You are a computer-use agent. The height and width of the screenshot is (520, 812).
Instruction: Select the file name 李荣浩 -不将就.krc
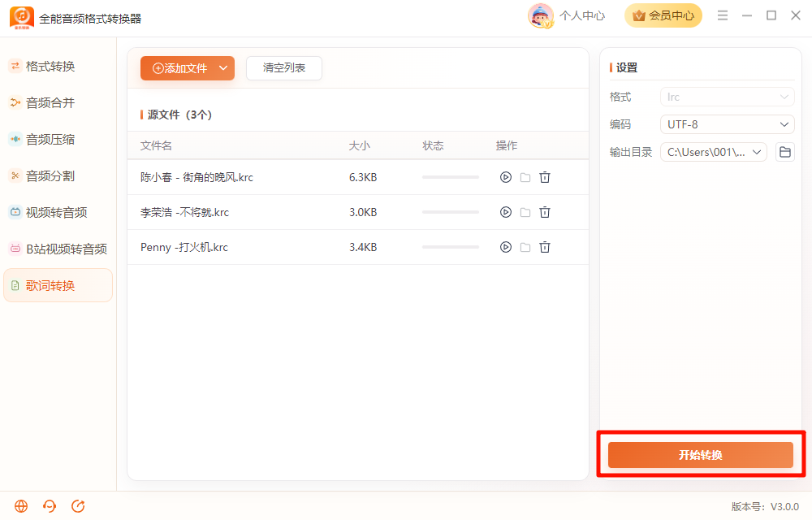point(185,212)
